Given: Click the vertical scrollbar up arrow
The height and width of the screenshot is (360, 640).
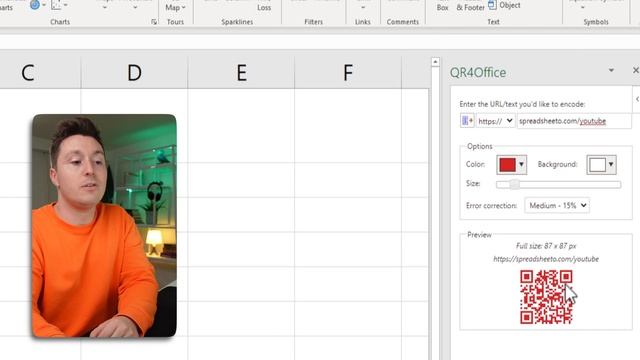Looking at the screenshot, I should click(x=435, y=62).
